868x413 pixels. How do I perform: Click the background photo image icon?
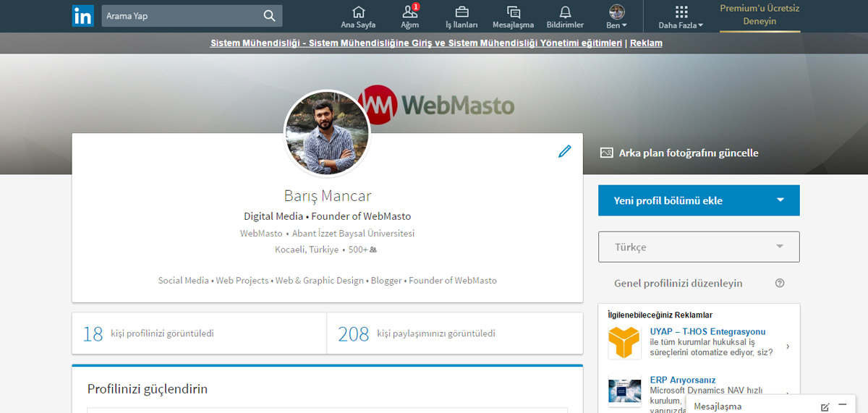pos(606,153)
